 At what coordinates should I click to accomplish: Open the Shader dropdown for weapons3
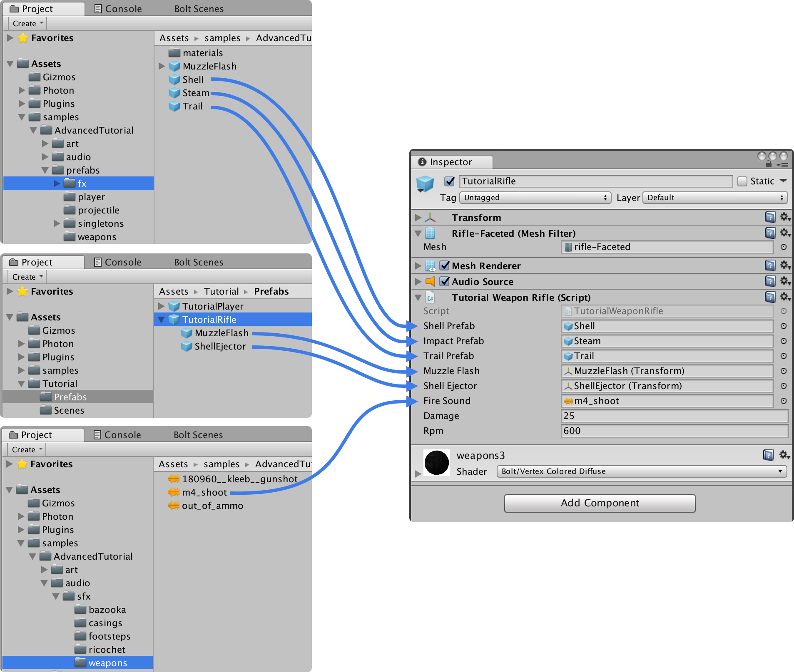click(x=642, y=471)
